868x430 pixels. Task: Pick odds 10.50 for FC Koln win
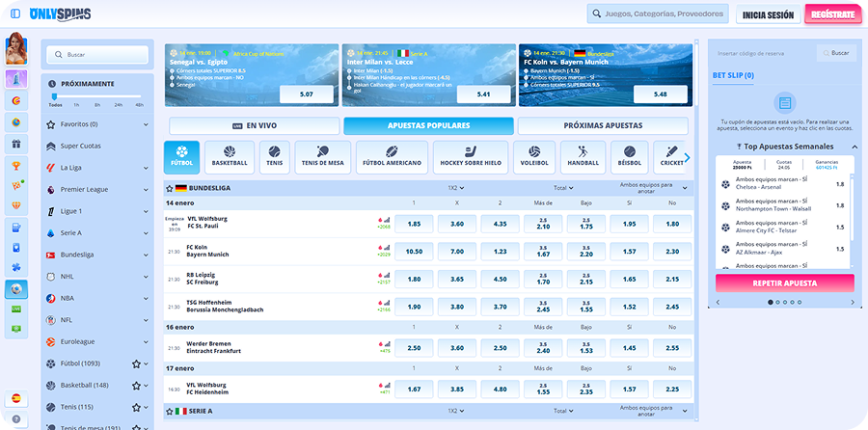[x=414, y=252]
